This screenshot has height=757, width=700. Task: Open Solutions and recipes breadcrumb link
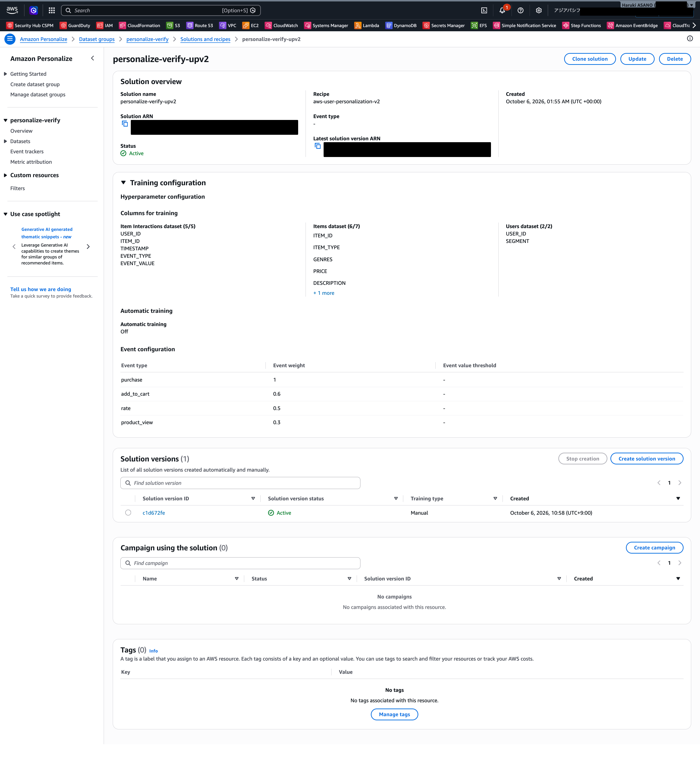point(205,39)
